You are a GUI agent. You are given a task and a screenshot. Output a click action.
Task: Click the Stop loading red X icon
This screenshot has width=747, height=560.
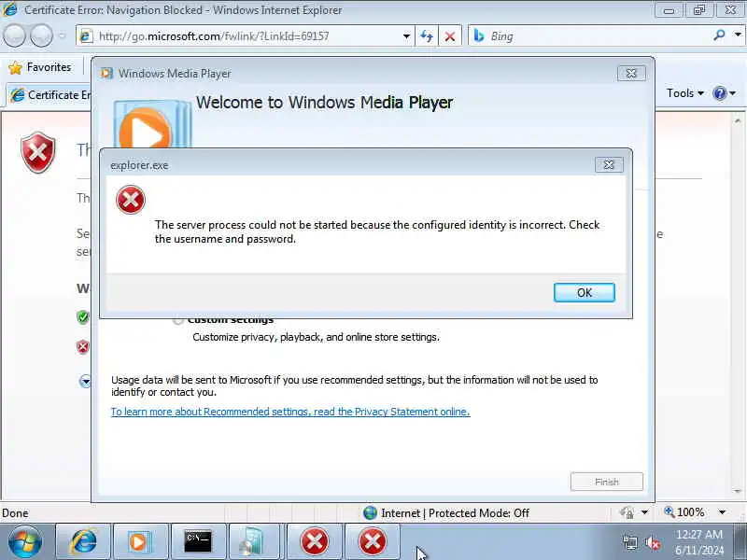[450, 36]
